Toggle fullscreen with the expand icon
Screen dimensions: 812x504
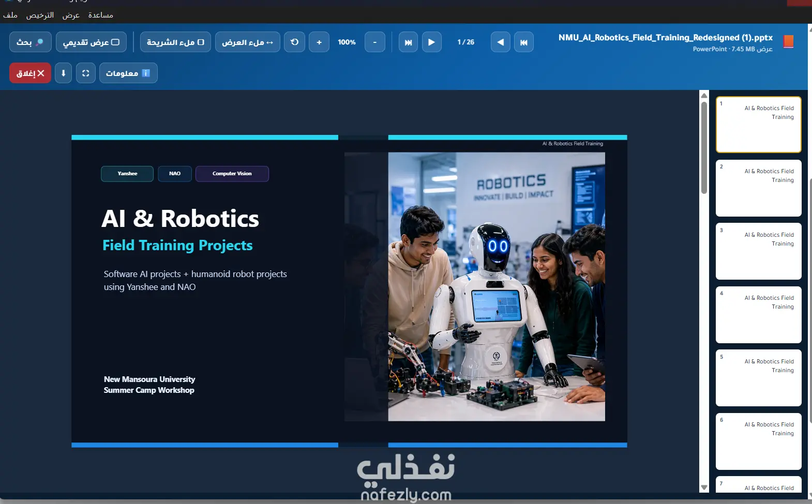[x=86, y=73]
